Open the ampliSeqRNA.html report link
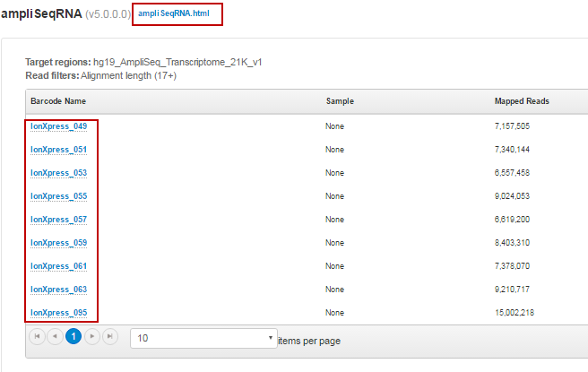Image resolution: width=588 pixels, height=372 pixels. click(x=177, y=14)
